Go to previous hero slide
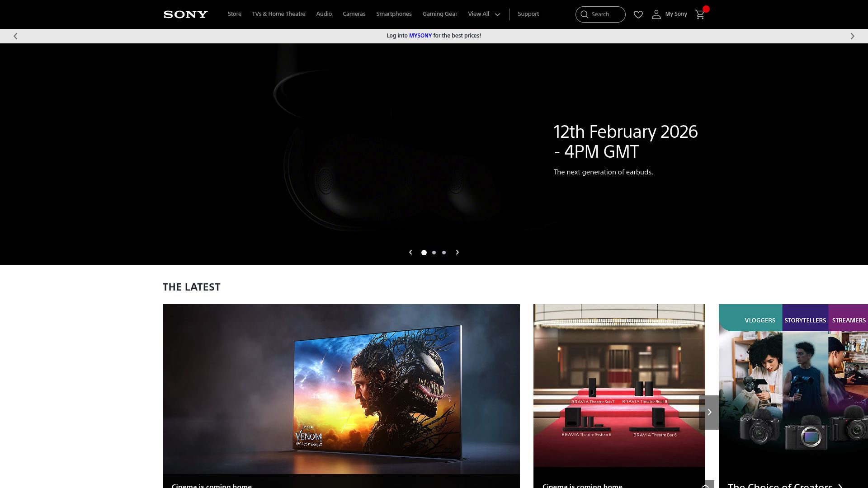Screen dimensions: 868x488 410,252
